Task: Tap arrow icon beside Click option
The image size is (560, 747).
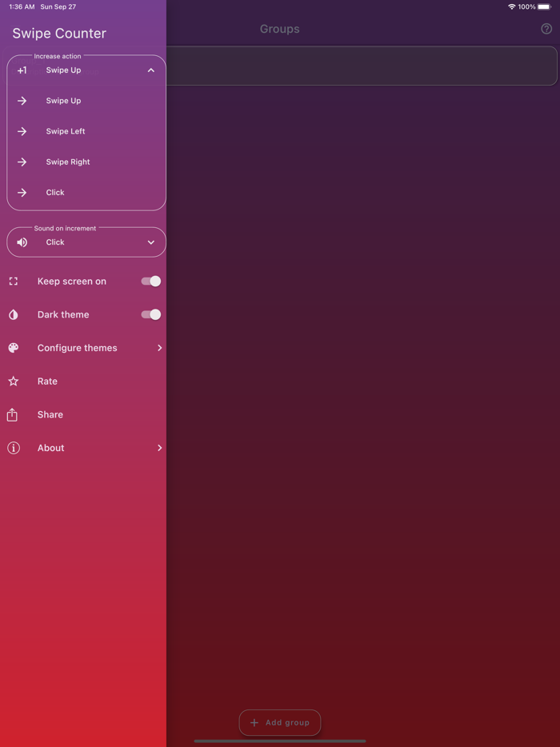Action: [22, 193]
